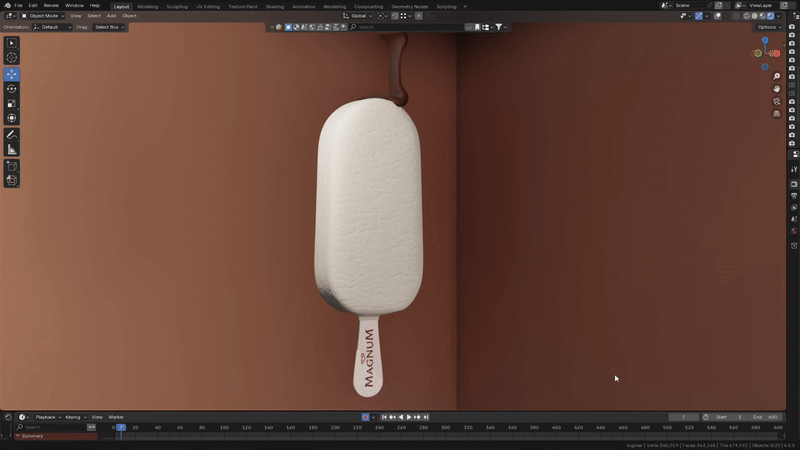This screenshot has width=800, height=450.
Task: Click the Zoom viewport icon
Action: click(x=777, y=77)
